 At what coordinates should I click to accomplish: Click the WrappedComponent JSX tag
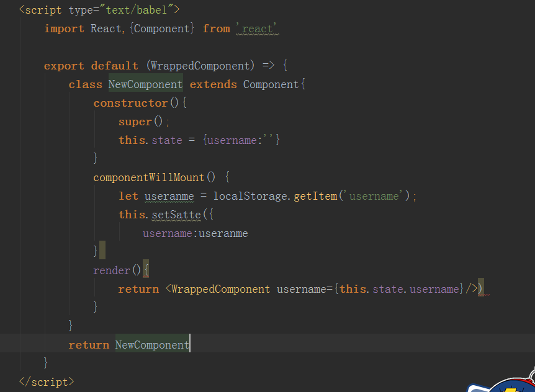[x=220, y=289]
